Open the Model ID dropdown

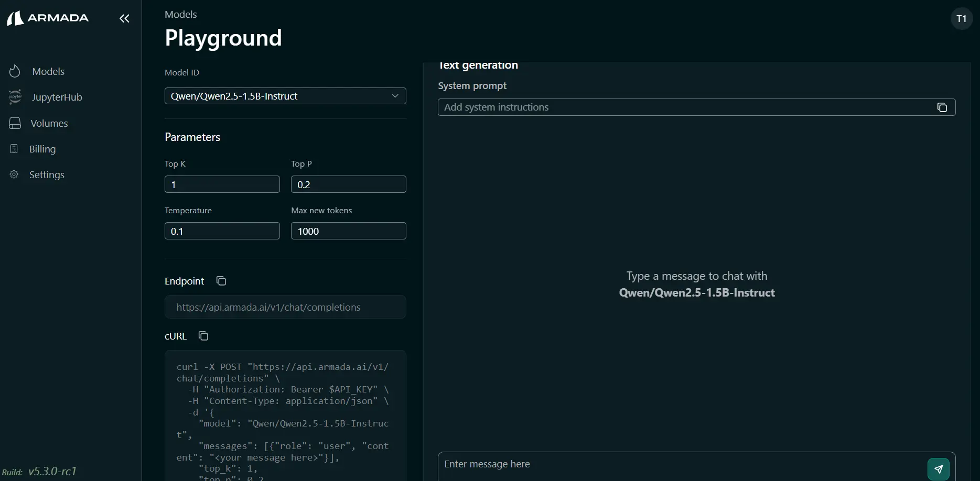(x=285, y=96)
